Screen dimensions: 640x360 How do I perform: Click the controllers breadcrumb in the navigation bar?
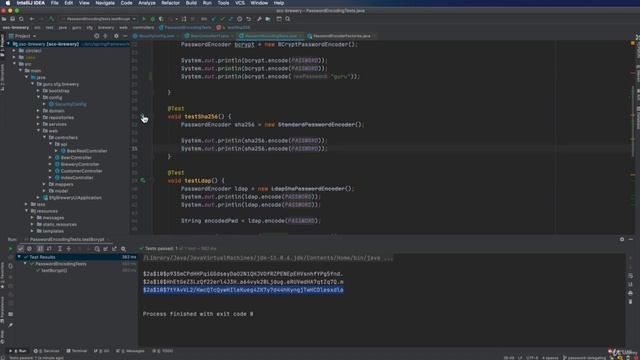tap(143, 28)
